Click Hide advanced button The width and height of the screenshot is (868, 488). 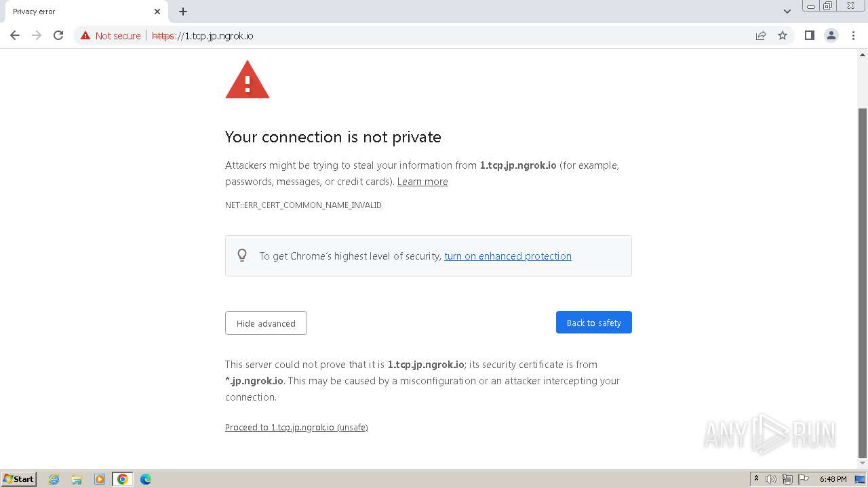pyautogui.click(x=266, y=323)
